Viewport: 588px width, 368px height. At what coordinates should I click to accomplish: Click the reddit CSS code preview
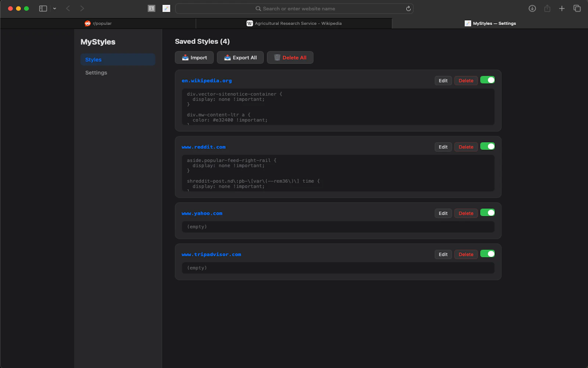click(x=338, y=173)
